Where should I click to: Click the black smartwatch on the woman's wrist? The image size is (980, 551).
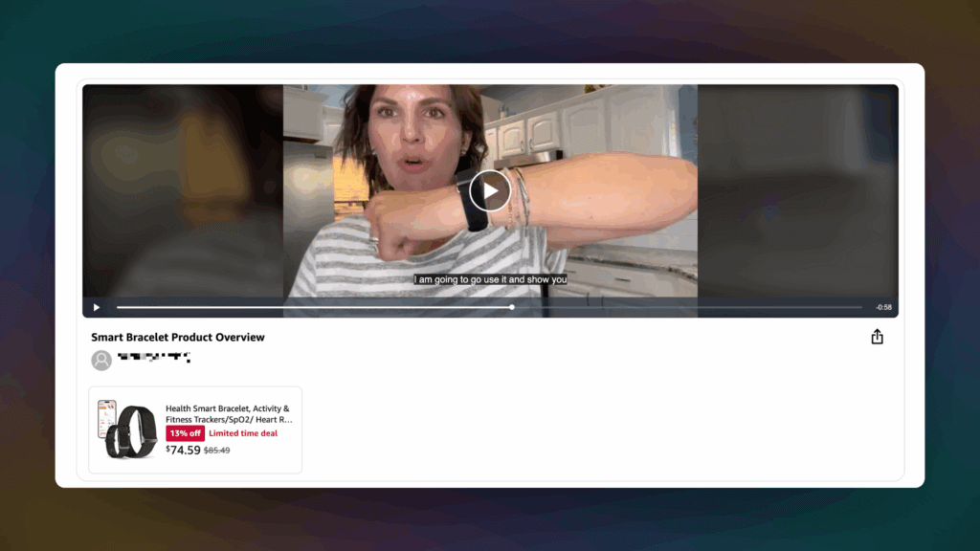[x=473, y=203]
